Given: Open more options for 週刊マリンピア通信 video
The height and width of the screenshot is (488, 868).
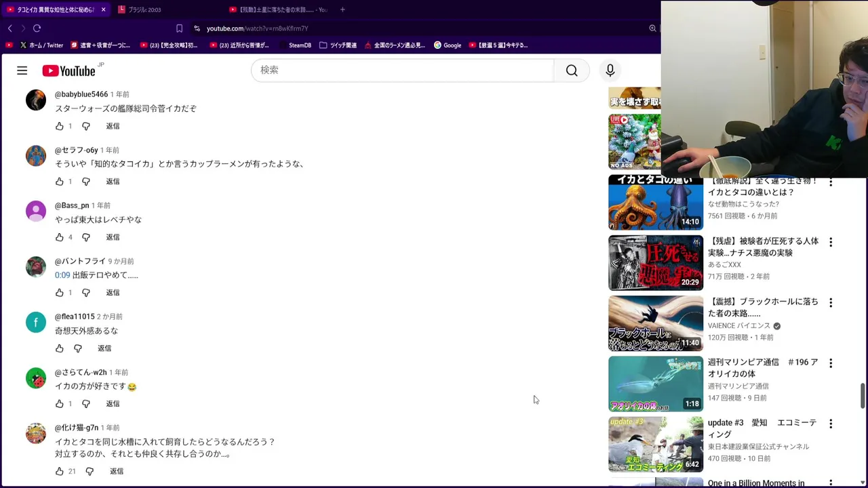Looking at the screenshot, I should 831,363.
